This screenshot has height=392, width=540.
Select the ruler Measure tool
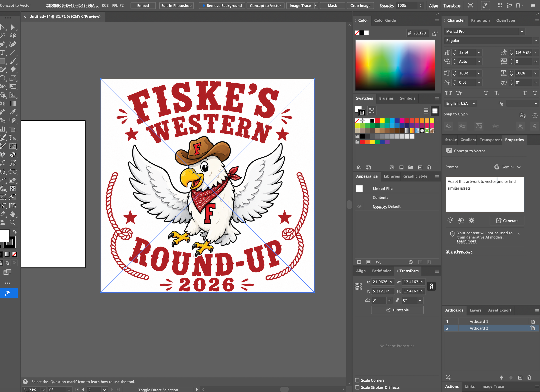click(13, 206)
